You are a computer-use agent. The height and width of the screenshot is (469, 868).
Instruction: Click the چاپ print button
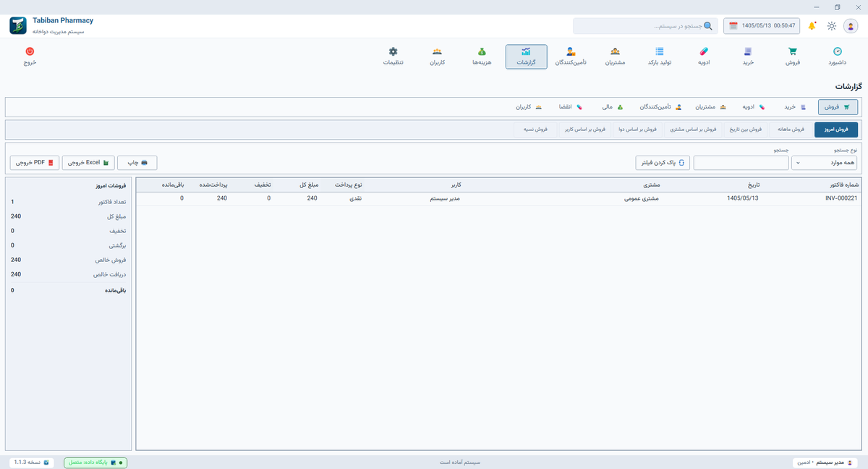pos(137,163)
